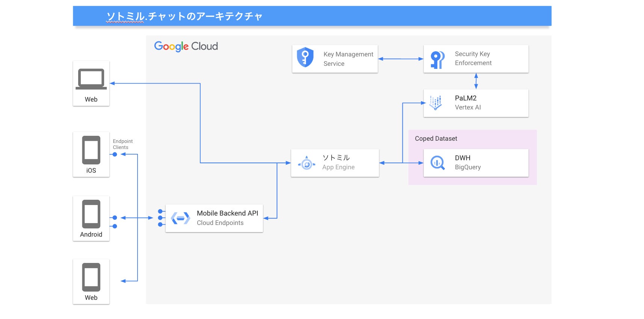Screen dimensions: 644x319
Task: Select the "App Engine" subtitle
Action: tap(339, 167)
